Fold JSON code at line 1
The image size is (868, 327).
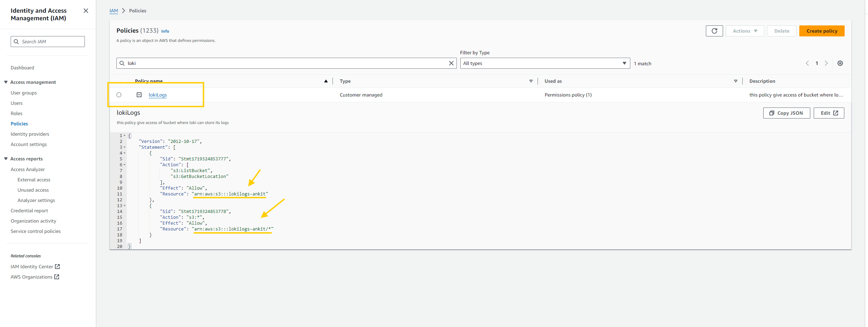pyautogui.click(x=125, y=136)
